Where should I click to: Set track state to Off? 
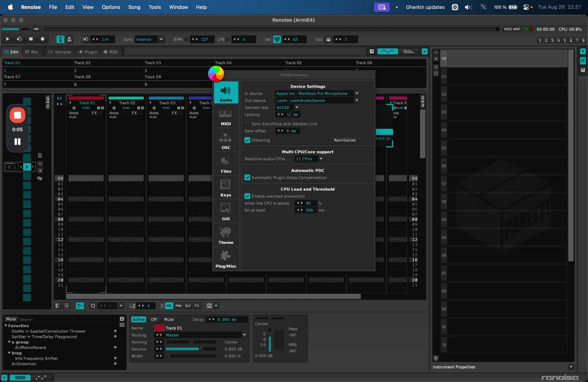tap(154, 319)
